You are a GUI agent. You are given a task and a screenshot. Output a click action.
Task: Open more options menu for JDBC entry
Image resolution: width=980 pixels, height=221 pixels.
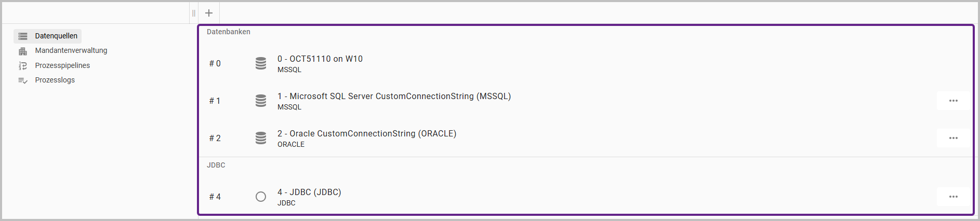[x=953, y=197]
